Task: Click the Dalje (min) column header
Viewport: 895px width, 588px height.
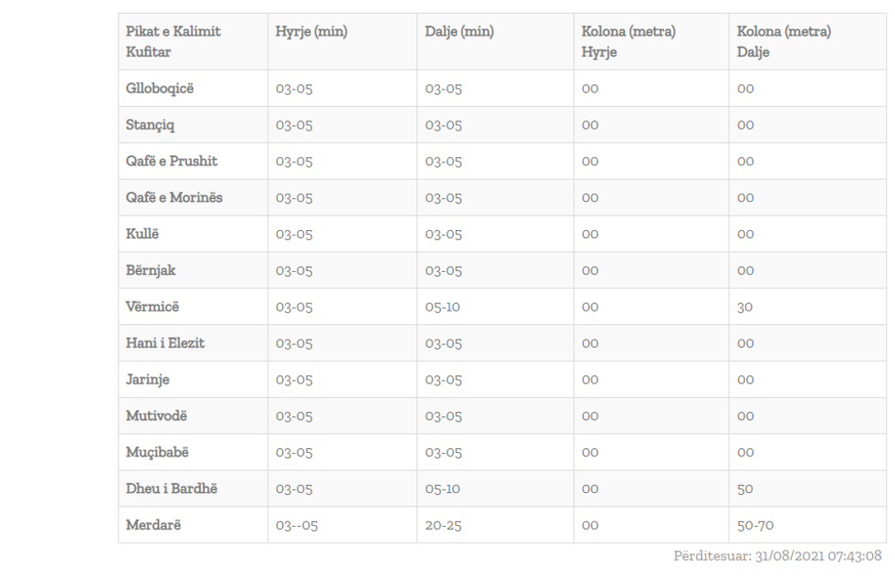Action: click(x=459, y=32)
